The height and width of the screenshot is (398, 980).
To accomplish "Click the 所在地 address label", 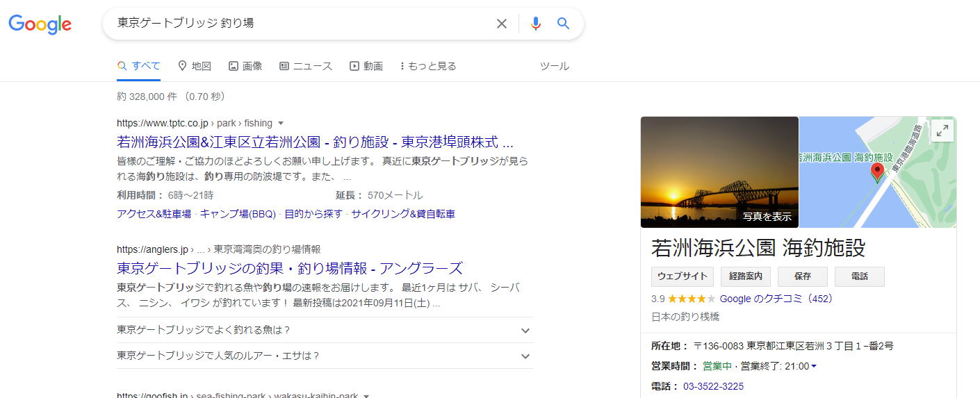I will tap(670, 346).
